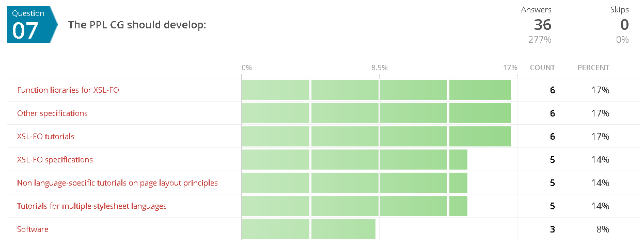
Task: Open the Software answer option
Action: tap(33, 229)
